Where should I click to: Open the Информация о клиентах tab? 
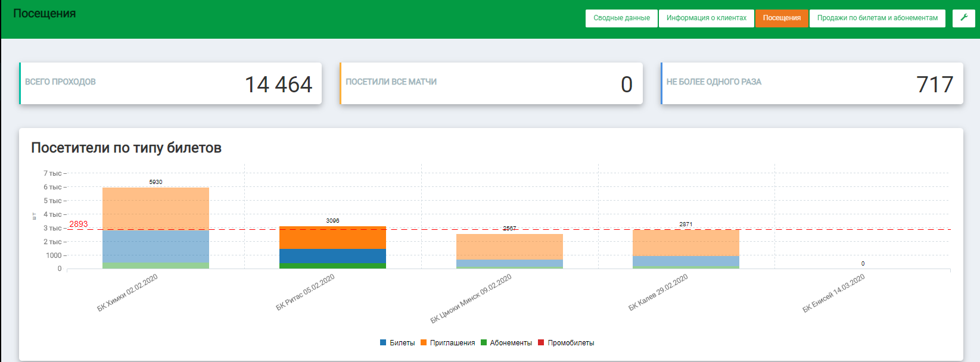[706, 18]
